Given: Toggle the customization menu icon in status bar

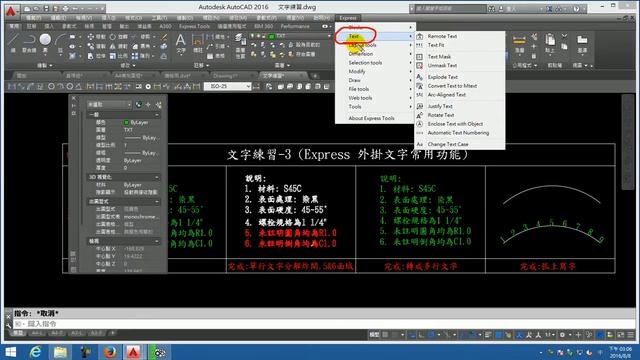Looking at the screenshot, I should pos(631,335).
